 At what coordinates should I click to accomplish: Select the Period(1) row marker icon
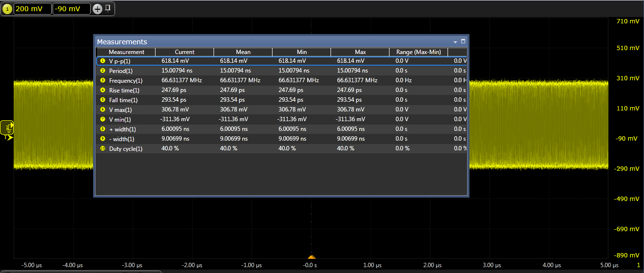tap(102, 71)
